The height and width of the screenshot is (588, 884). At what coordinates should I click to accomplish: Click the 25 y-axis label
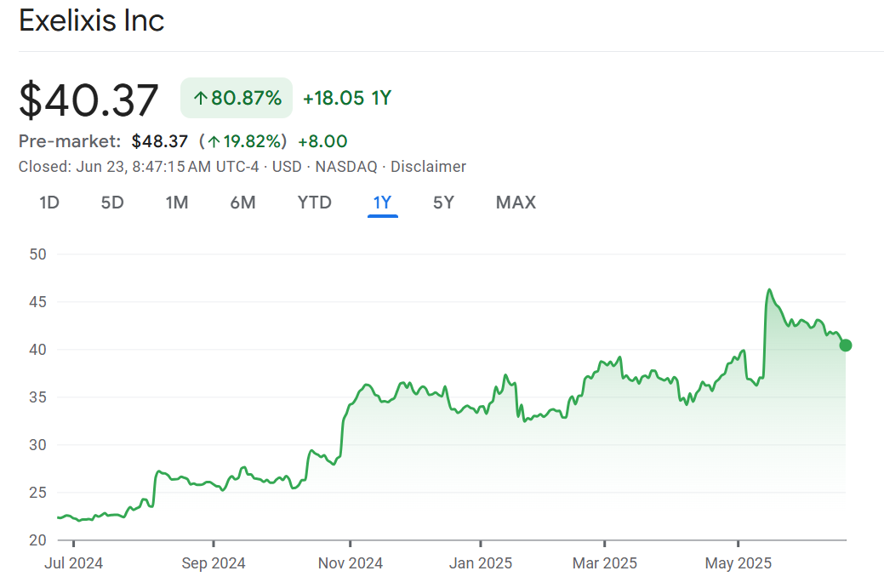tap(37, 493)
